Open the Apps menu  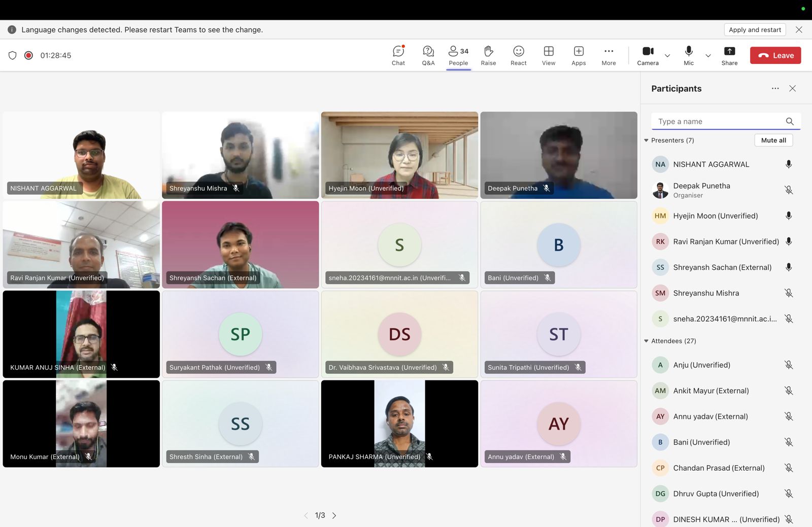579,55
